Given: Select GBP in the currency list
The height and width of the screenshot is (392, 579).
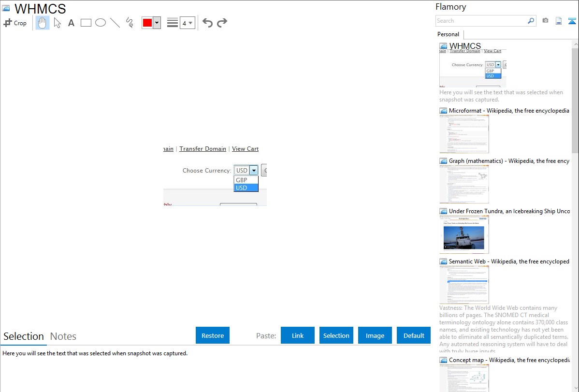Looking at the screenshot, I should [246, 180].
